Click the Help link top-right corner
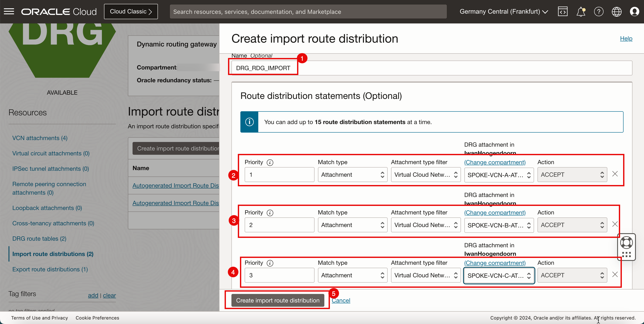Viewport: 644px width, 324px height. point(626,38)
